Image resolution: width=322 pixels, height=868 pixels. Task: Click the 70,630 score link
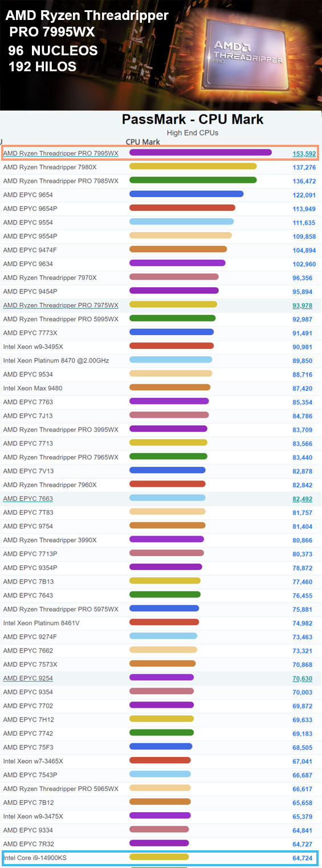[303, 679]
